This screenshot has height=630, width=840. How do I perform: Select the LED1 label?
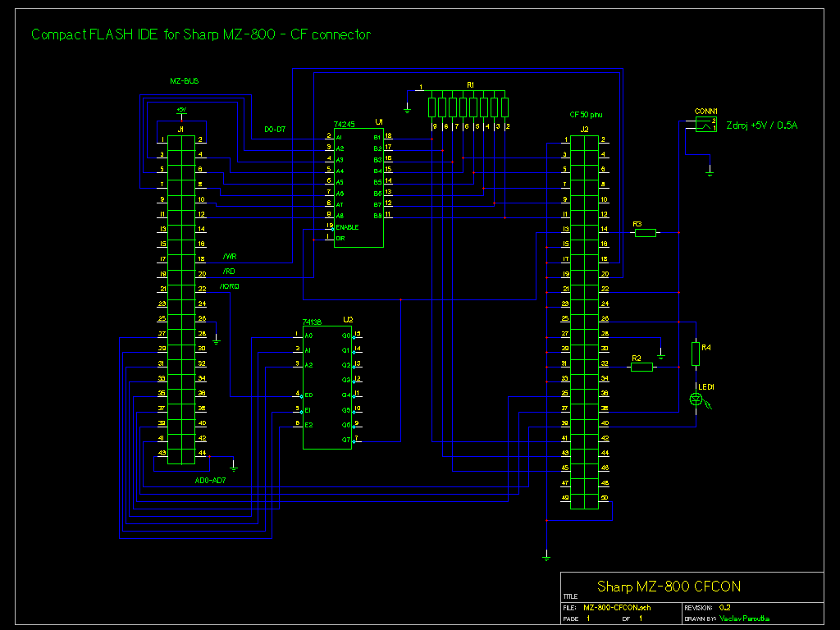(706, 387)
